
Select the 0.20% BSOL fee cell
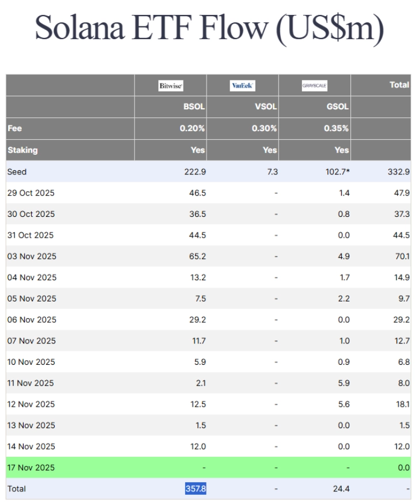coord(192,128)
